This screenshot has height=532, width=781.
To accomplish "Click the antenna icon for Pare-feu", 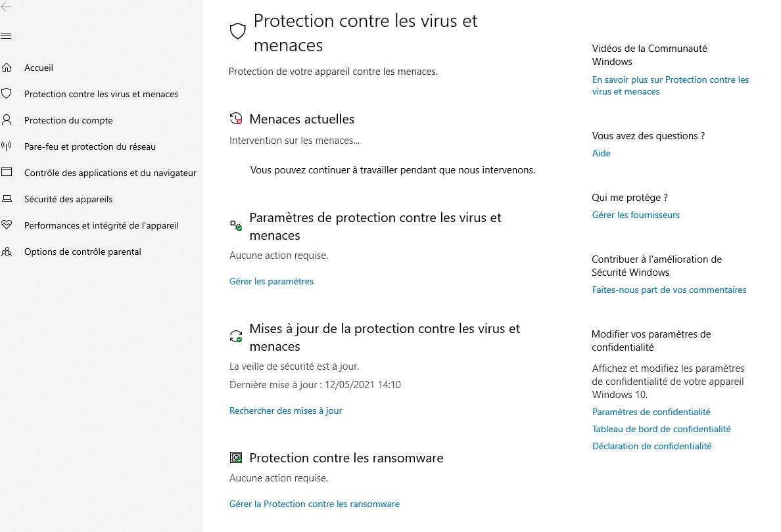I will pyautogui.click(x=7, y=146).
